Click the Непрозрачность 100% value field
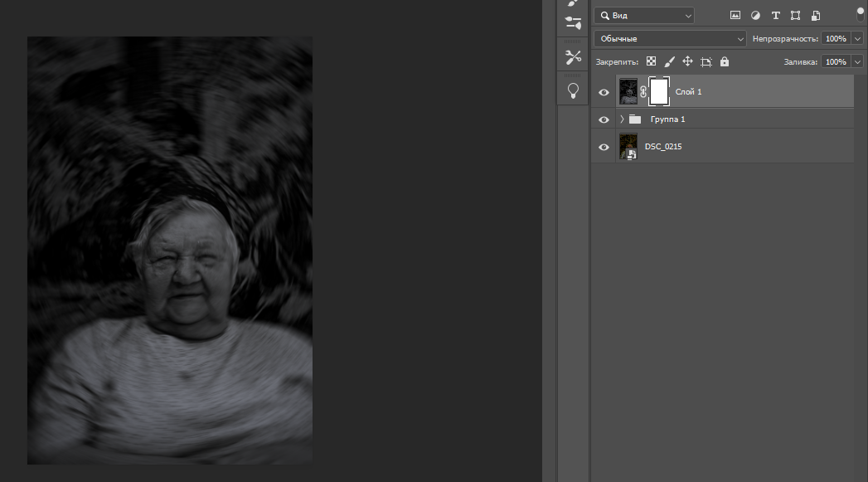868x482 pixels. 836,39
